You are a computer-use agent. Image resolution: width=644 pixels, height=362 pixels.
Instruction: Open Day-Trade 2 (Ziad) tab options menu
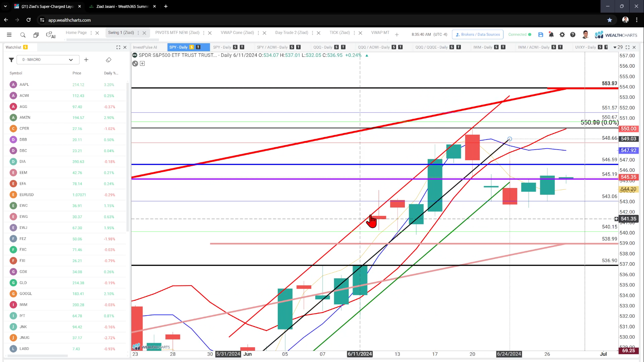[x=312, y=33]
